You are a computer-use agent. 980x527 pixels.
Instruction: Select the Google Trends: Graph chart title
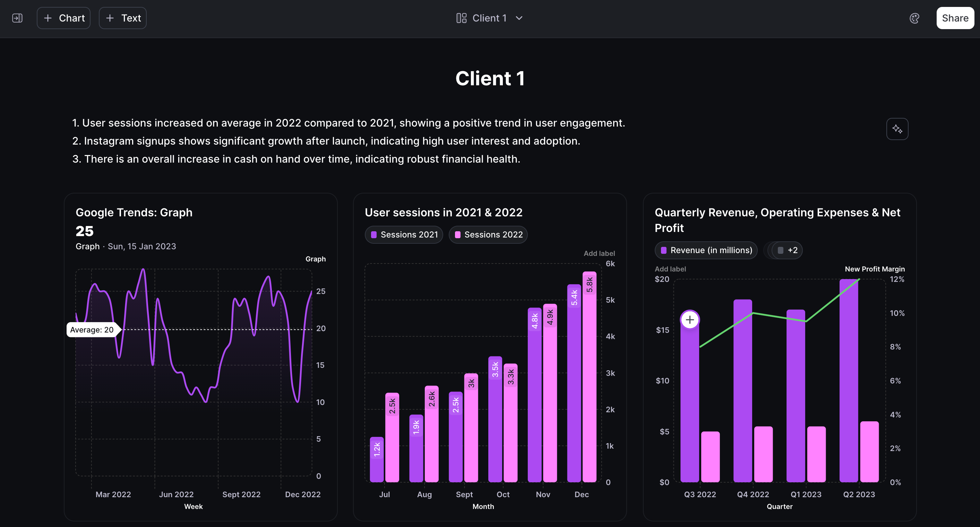coord(134,212)
